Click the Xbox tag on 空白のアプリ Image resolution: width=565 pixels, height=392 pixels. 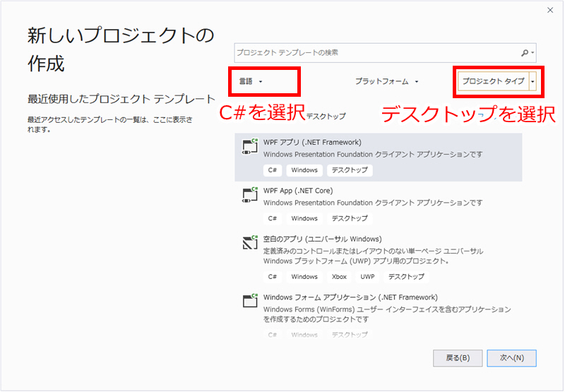click(339, 277)
